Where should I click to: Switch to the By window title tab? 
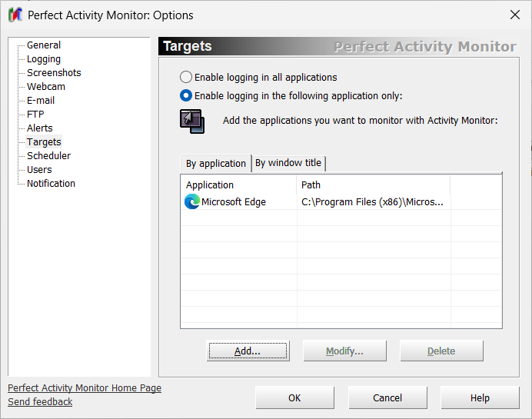tap(288, 163)
